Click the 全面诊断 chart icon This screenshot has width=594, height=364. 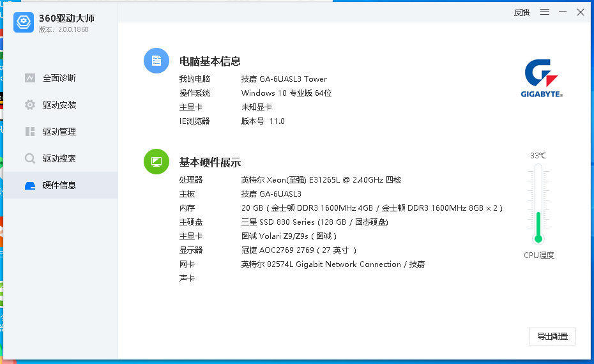click(30, 78)
